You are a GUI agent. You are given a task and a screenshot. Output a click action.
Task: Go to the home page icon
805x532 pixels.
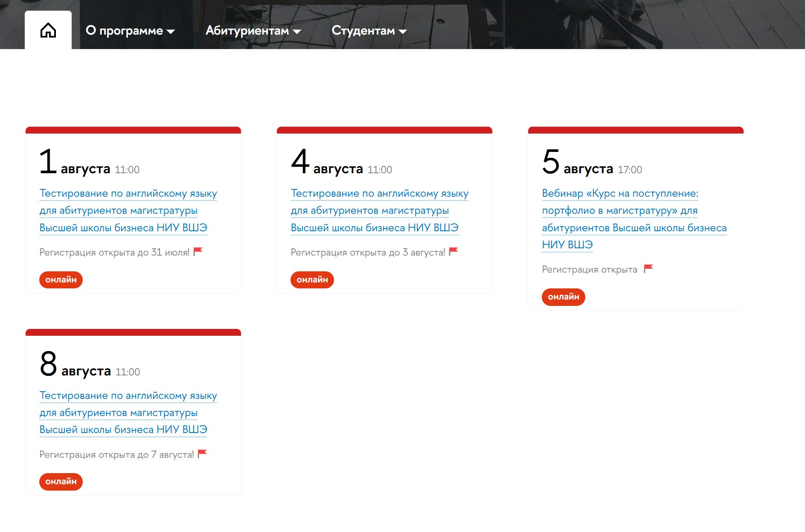click(48, 30)
